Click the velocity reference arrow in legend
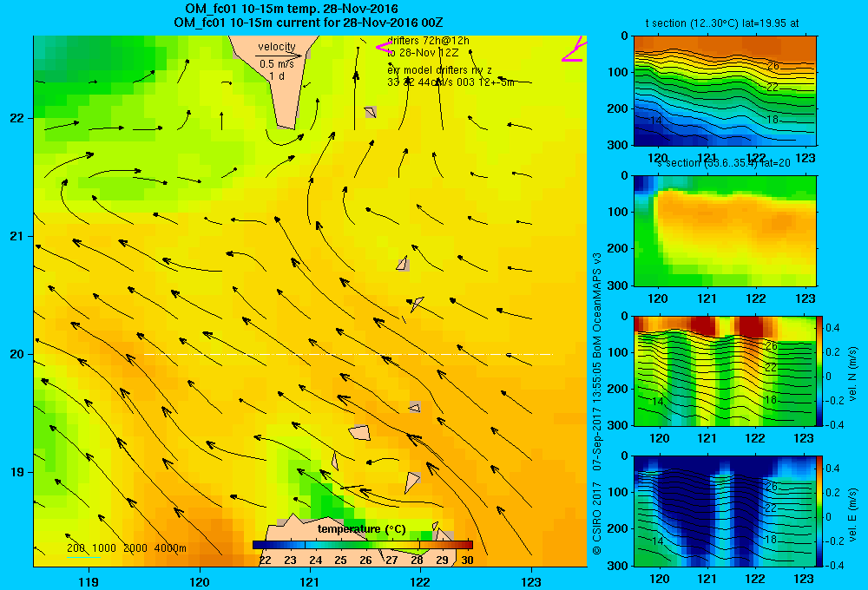 (x=279, y=56)
